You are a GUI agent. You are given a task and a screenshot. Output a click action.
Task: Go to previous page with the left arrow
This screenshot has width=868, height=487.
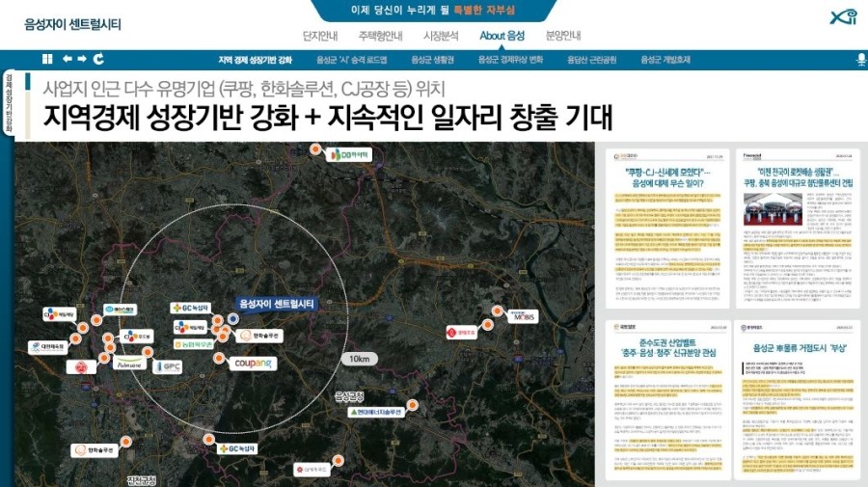(68, 59)
